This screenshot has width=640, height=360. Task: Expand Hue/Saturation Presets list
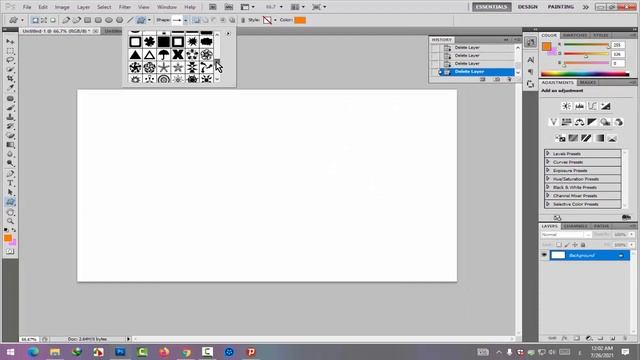coord(548,179)
